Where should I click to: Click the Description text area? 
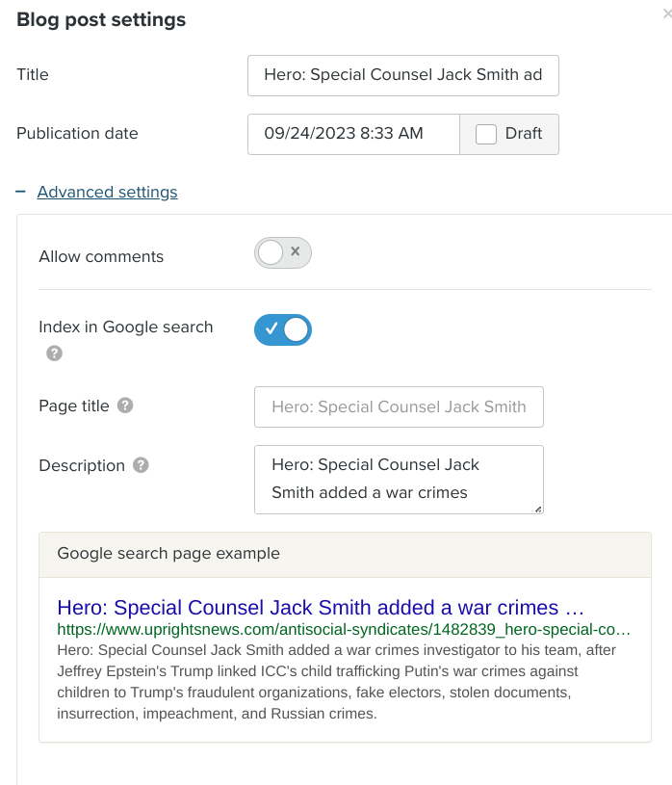click(399, 479)
